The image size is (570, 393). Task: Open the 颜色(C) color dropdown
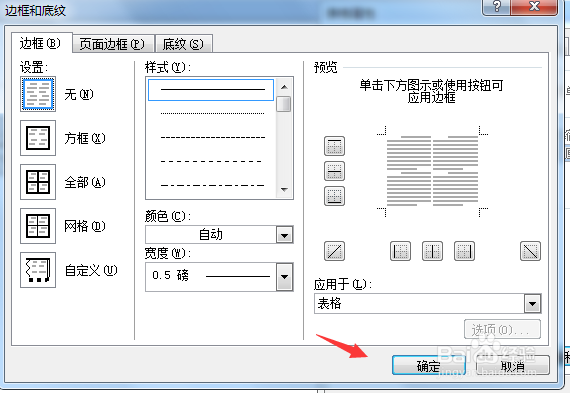coord(284,235)
